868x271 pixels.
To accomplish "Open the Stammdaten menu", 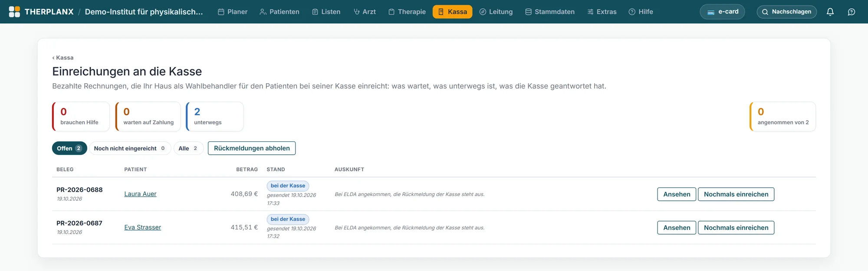I will click(x=550, y=12).
